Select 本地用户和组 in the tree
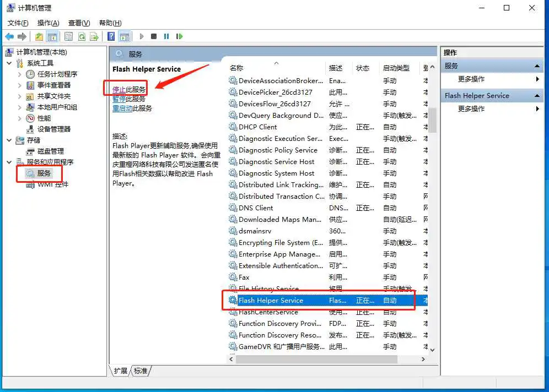This screenshot has height=392, width=549. [x=57, y=107]
